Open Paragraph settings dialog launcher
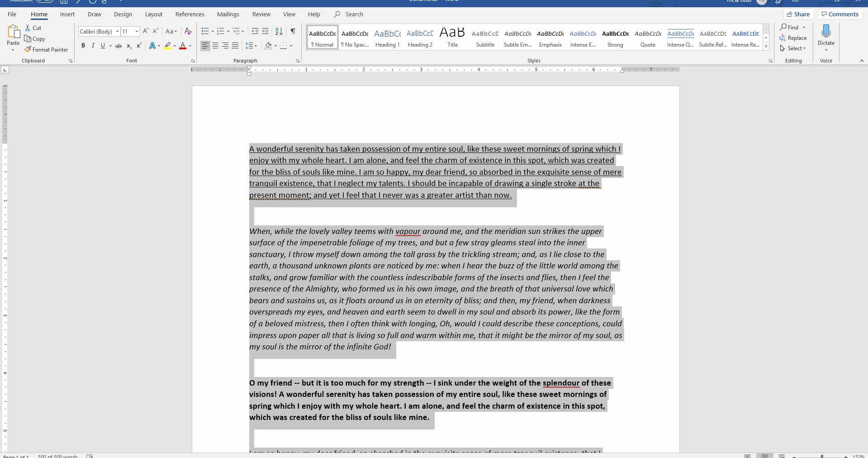This screenshot has width=868, height=458. [298, 61]
